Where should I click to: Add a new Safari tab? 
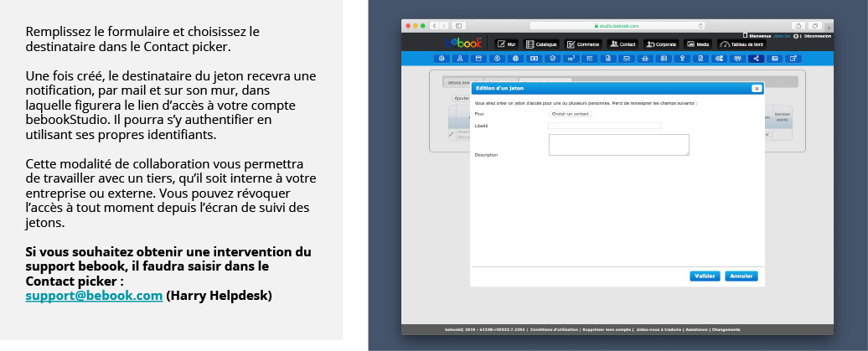pyautogui.click(x=829, y=28)
